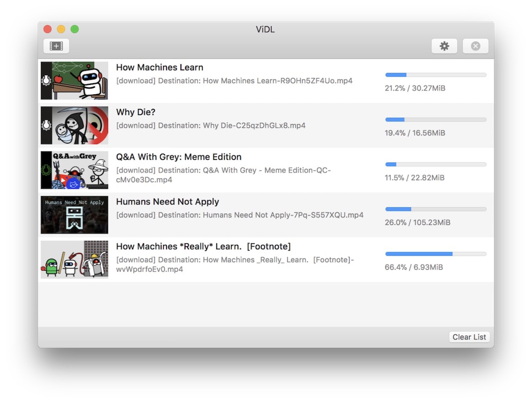This screenshot has width=532, height=402.
Task: Click Why Die download progress bar
Action: [435, 120]
